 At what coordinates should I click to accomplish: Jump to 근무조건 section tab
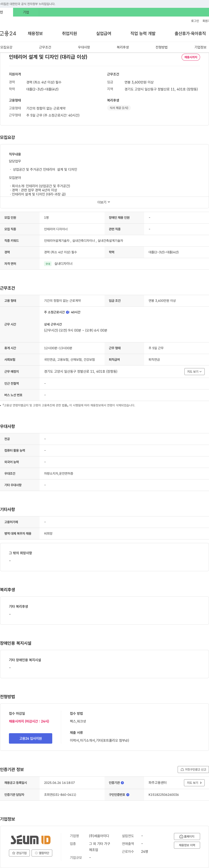coord(45,47)
